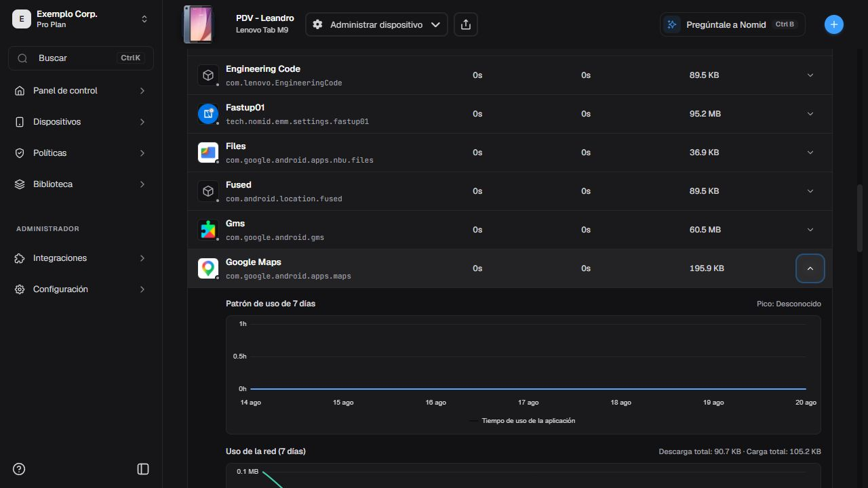868x488 pixels.
Task: Click the Exemplo Corp. avatar icon
Action: point(22,19)
